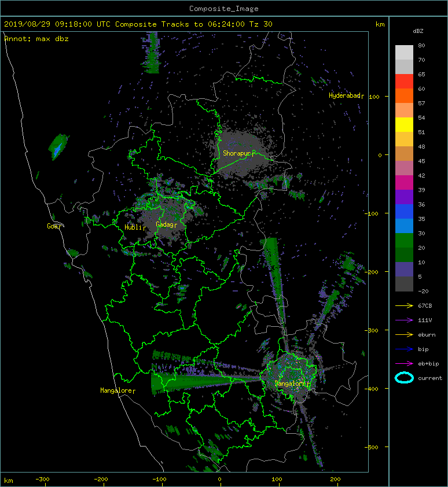Click the purple 111V arrow in legend
Viewport: 448px width, 487px height.
pyautogui.click(x=404, y=320)
